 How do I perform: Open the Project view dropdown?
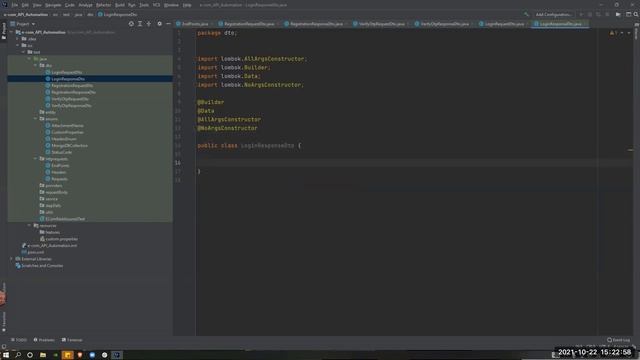[x=23, y=24]
